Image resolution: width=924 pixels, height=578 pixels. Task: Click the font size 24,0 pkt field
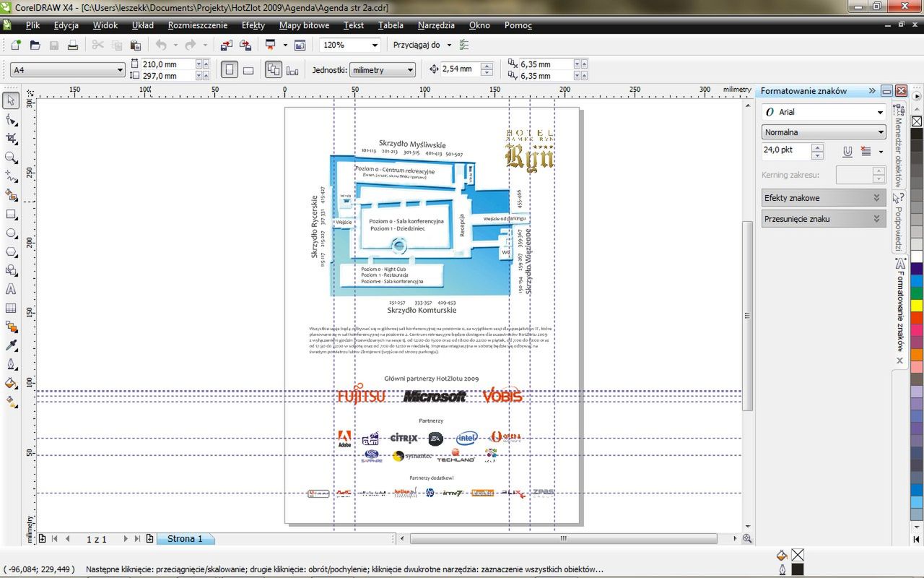click(x=786, y=151)
